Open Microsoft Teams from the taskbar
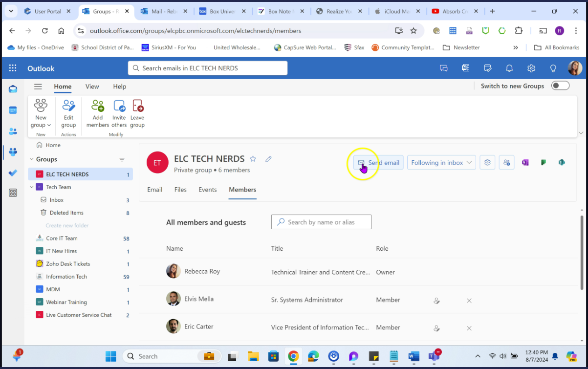Image resolution: width=588 pixels, height=369 pixels. [x=434, y=356]
